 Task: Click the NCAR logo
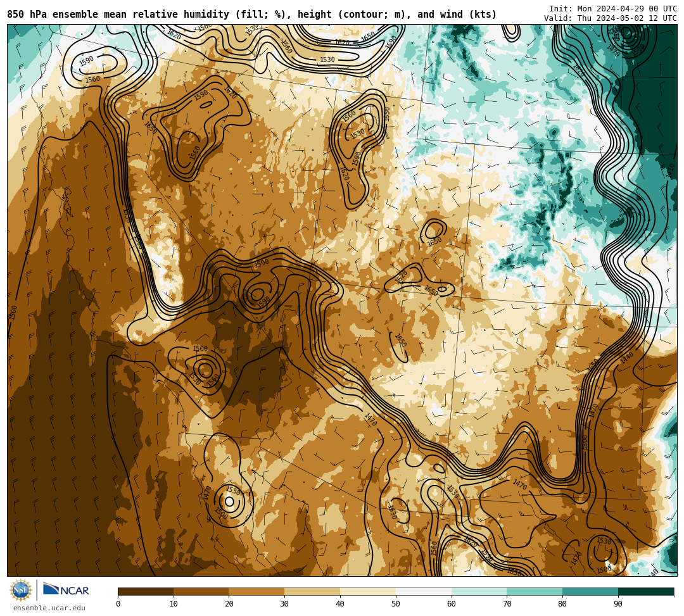tap(66, 590)
